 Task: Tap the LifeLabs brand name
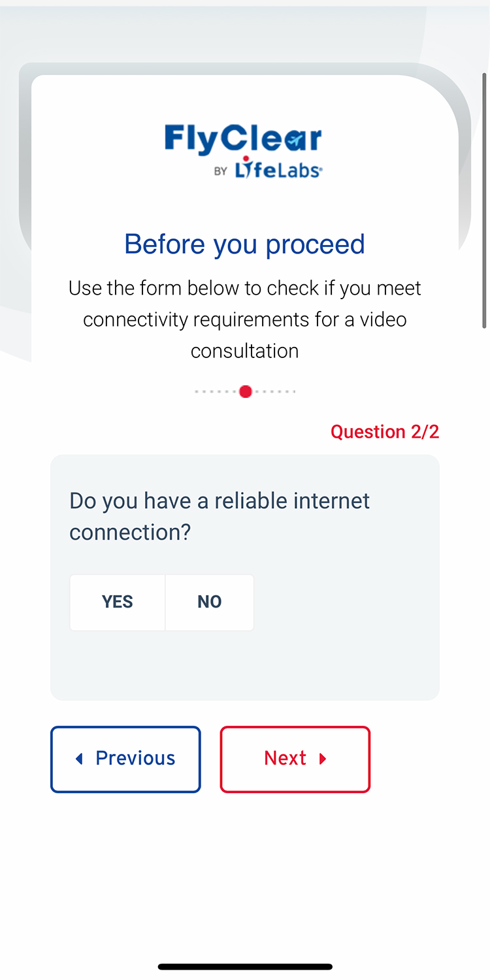[x=278, y=167]
